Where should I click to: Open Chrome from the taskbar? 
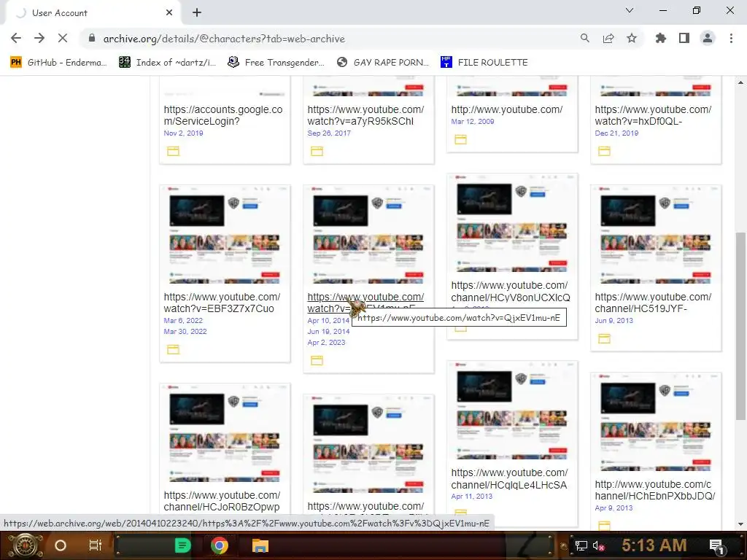point(219,545)
